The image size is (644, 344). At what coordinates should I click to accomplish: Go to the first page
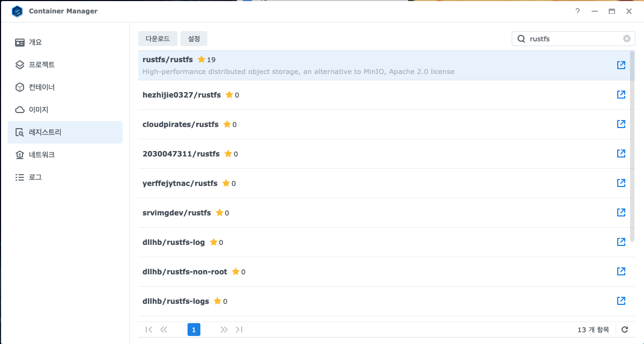[149, 330]
